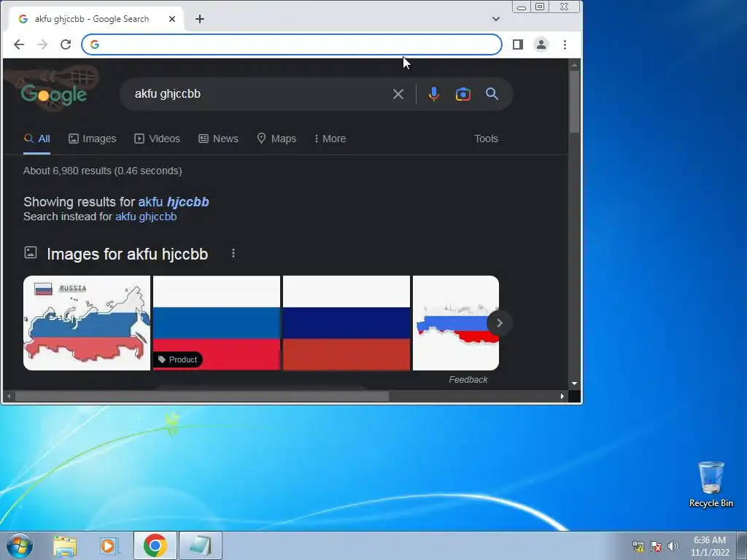Screen dimensions: 747x560
Task: Click the browser forward arrow
Action: [42, 44]
